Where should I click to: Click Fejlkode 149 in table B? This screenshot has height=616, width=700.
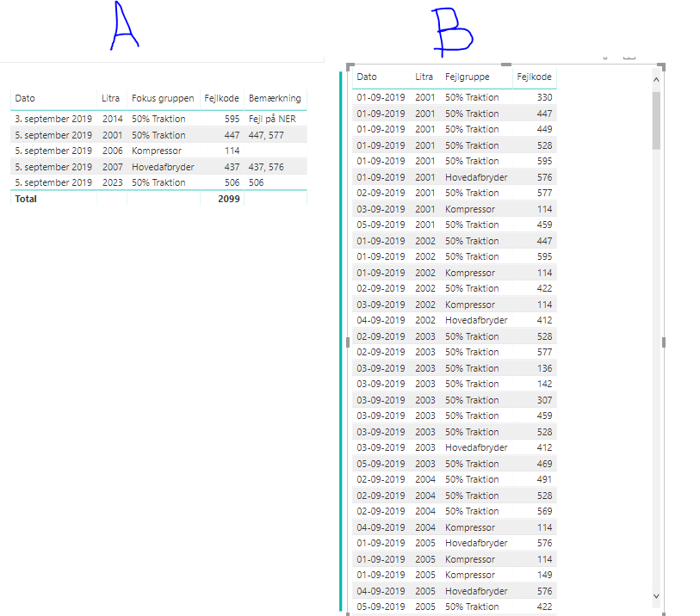tap(545, 575)
